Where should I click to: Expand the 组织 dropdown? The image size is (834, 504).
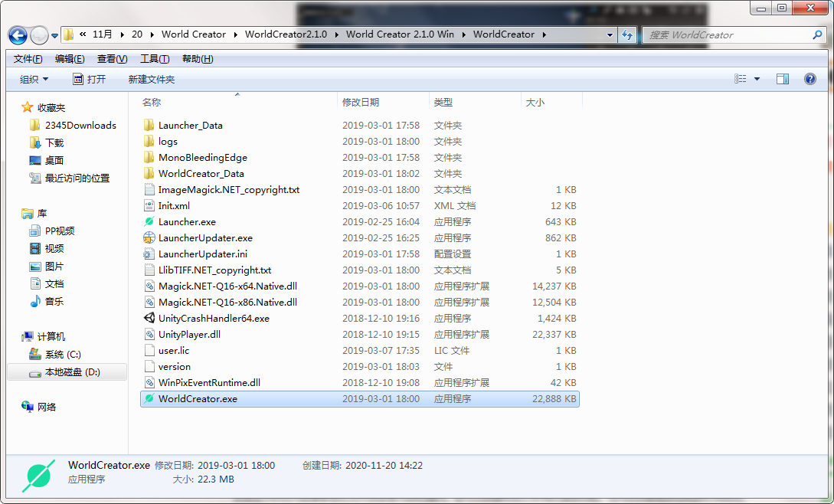pos(34,80)
